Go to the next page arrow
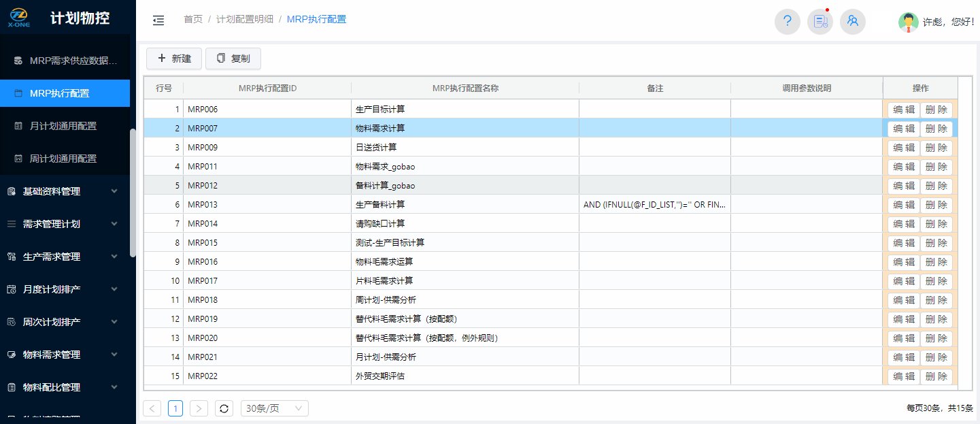Viewport: 980px width, 424px height. click(x=199, y=408)
